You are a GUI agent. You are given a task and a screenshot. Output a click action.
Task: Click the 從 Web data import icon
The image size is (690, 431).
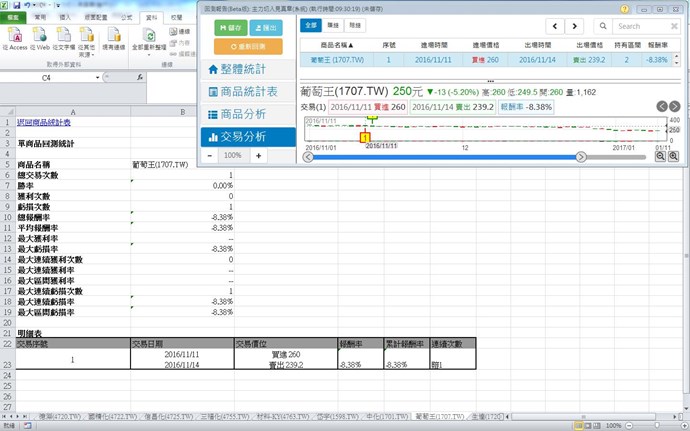click(x=38, y=36)
